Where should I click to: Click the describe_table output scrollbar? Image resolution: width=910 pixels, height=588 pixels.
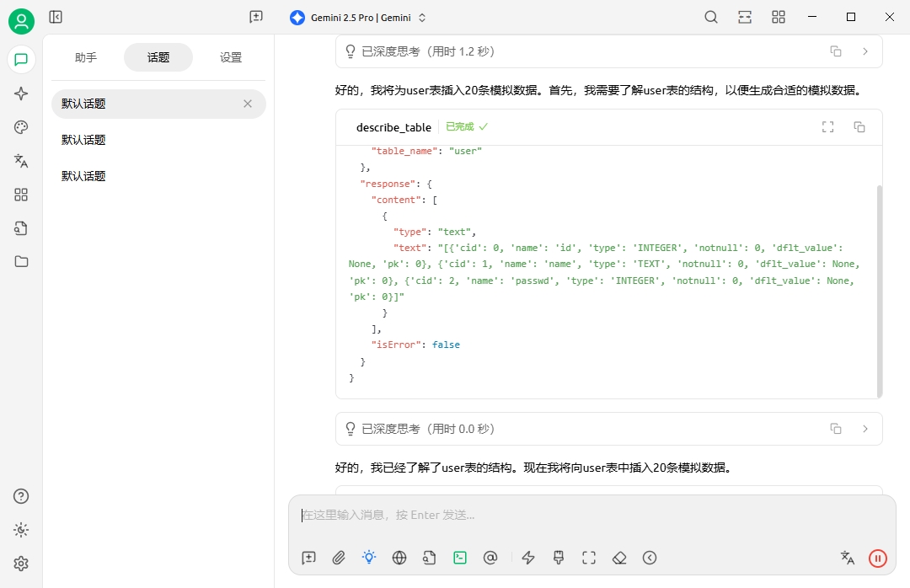click(879, 291)
